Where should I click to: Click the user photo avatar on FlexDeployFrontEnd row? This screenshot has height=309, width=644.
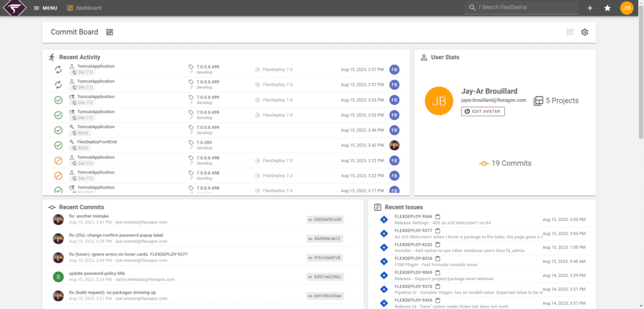pyautogui.click(x=394, y=145)
